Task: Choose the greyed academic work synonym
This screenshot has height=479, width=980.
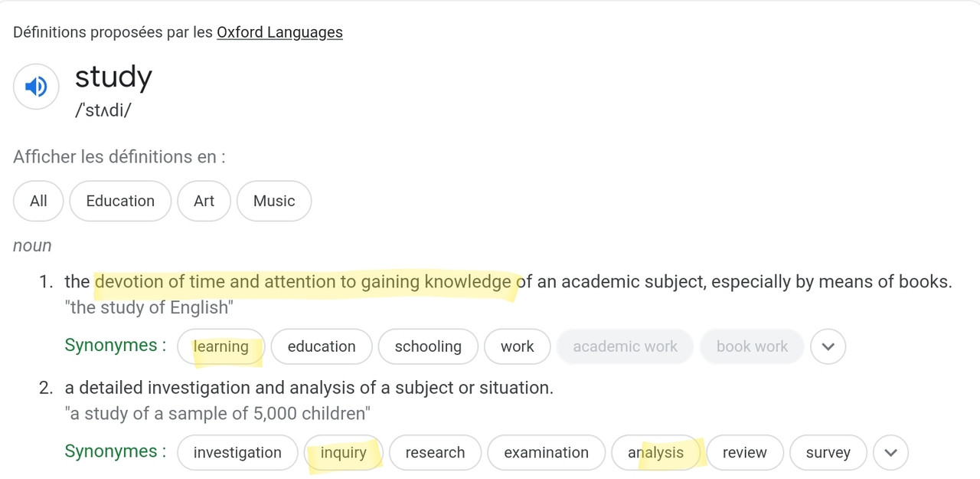Action: click(x=625, y=346)
